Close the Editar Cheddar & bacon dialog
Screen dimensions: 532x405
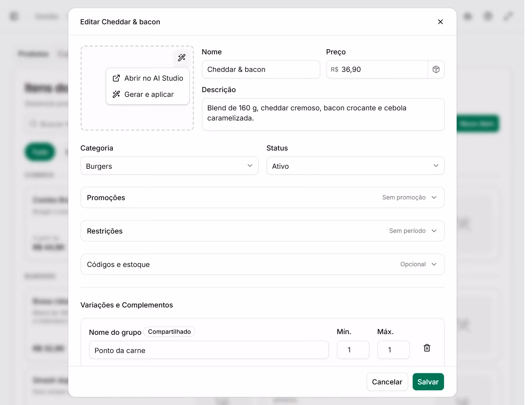[x=440, y=22]
